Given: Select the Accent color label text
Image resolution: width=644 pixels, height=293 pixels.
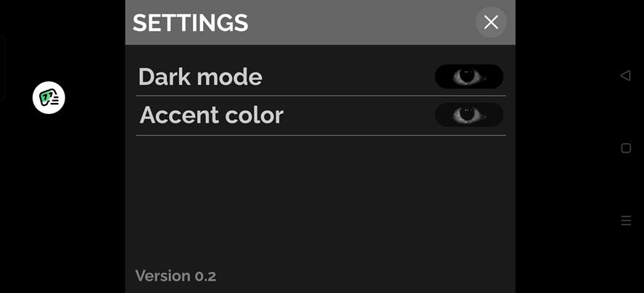Looking at the screenshot, I should 212,115.
